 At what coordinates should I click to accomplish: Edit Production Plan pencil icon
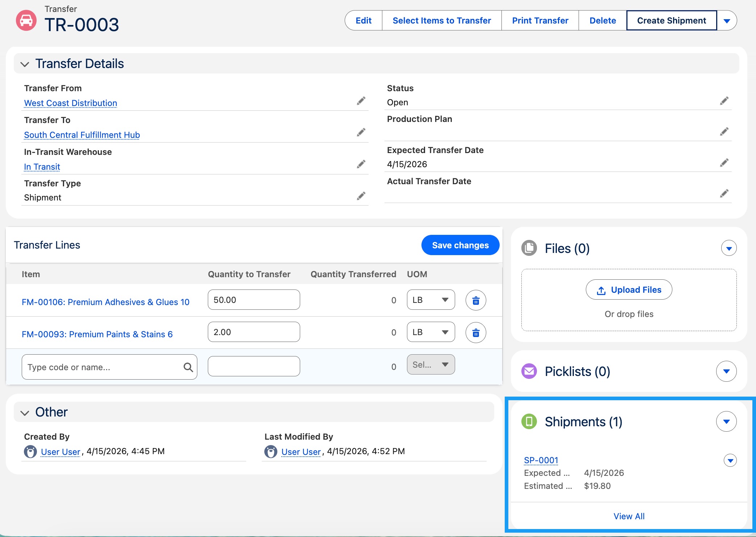(x=724, y=131)
